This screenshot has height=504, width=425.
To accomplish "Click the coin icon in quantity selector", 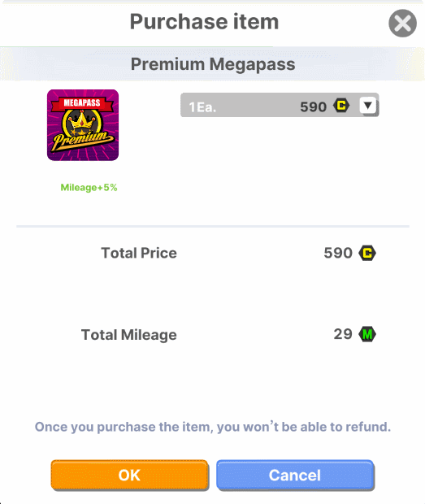I will (x=341, y=106).
